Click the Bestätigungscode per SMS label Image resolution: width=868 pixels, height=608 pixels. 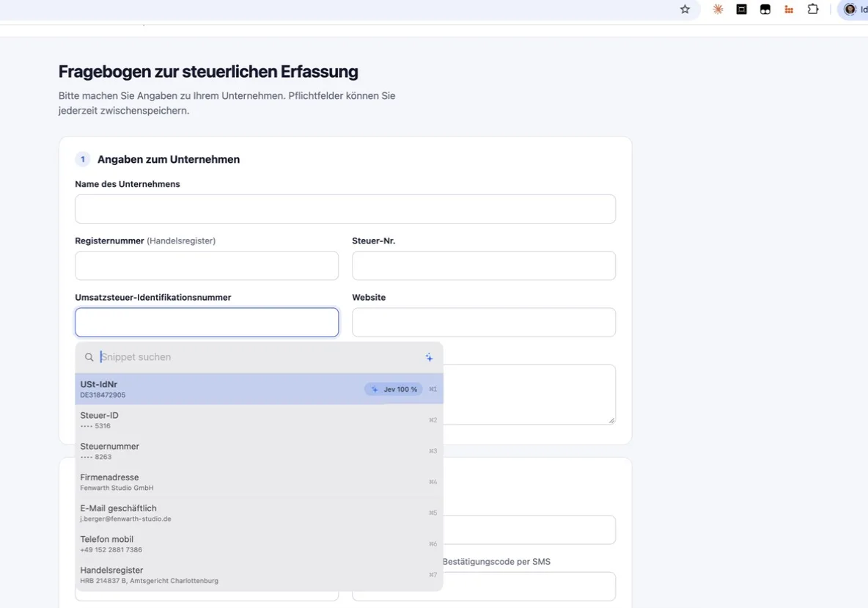coord(496,562)
